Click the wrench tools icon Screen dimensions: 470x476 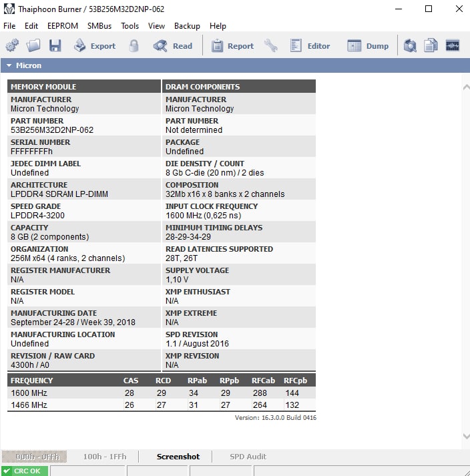click(271, 46)
